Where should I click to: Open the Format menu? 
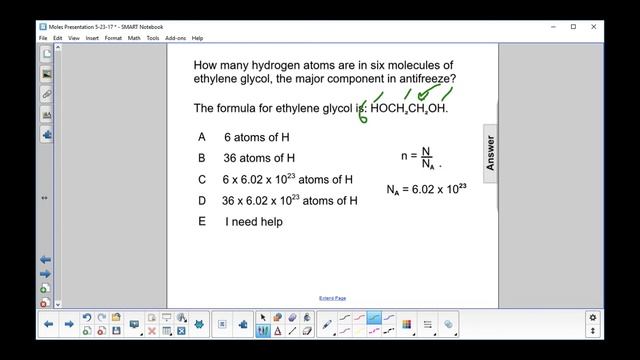[113, 38]
